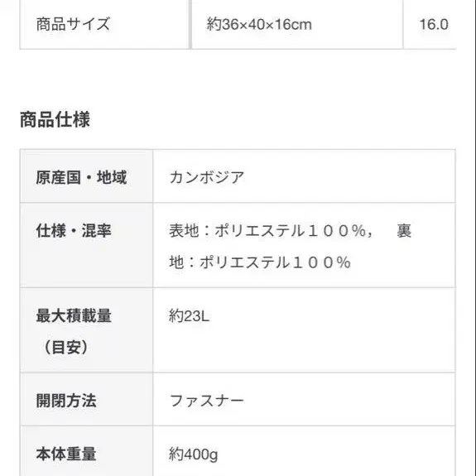This screenshot has height=476, width=476.
Task: Select the 原産国・地域 label cell
Action: pyautogui.click(x=87, y=176)
